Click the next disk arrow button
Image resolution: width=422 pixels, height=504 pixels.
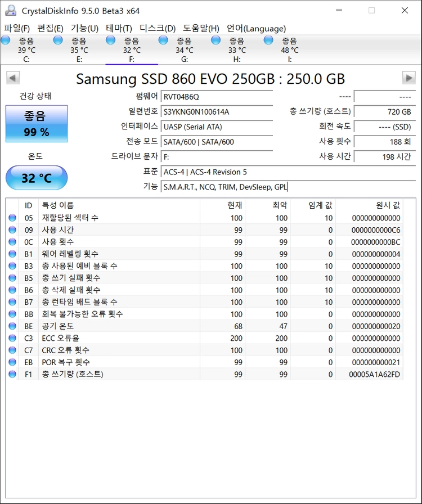(x=409, y=78)
